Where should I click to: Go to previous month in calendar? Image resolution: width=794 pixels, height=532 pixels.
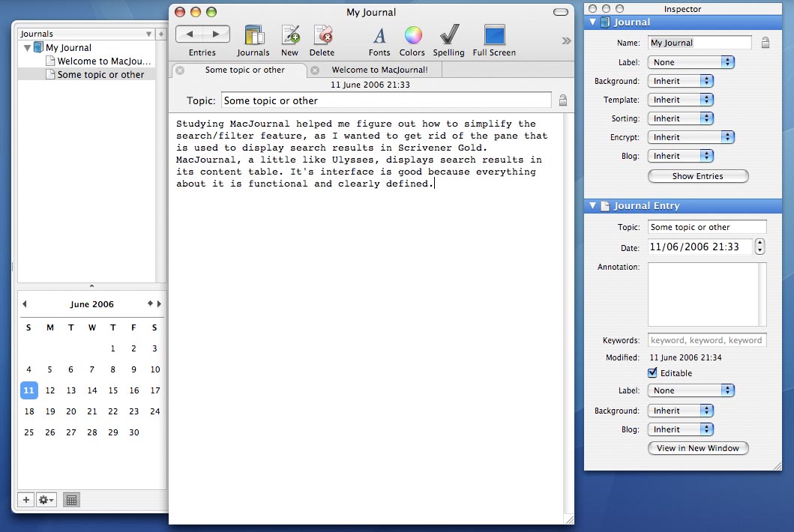[x=24, y=303]
